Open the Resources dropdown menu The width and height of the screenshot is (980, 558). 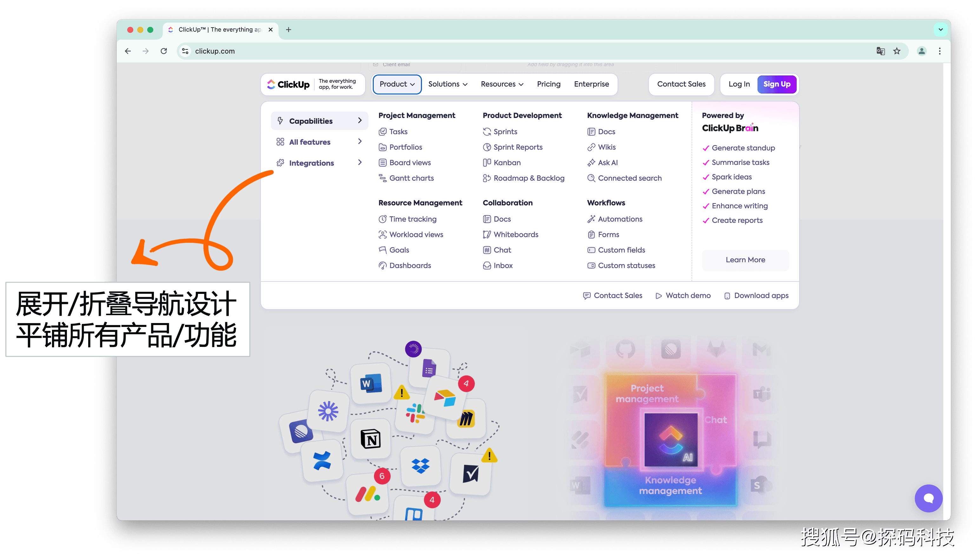click(502, 84)
